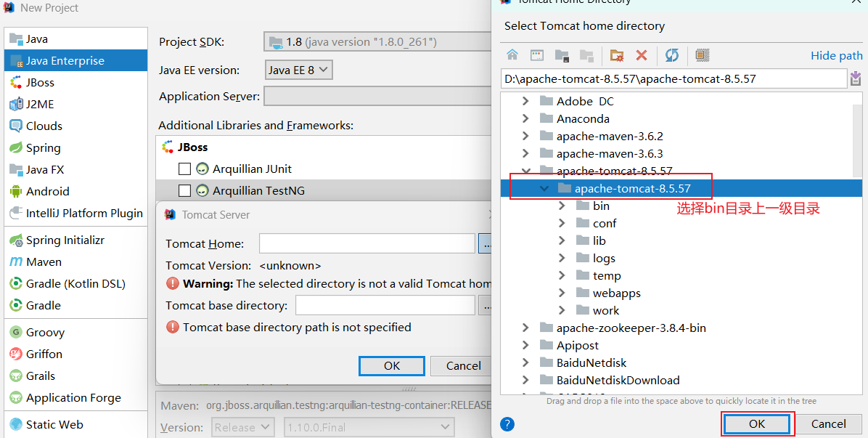Select IntelliJ Platform Plugin project type

pyautogui.click(x=75, y=213)
